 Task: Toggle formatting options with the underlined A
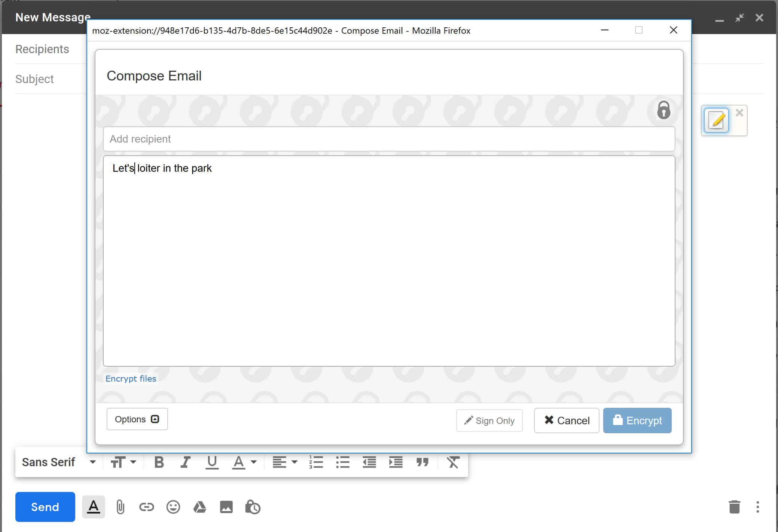94,507
